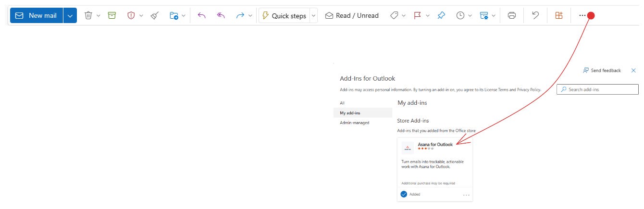
Task: Click the Report shield icon
Action: pos(131,15)
